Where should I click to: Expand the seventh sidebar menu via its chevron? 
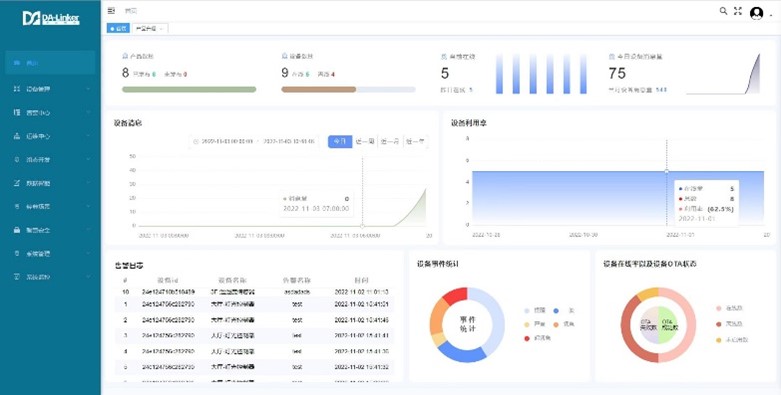click(88, 207)
